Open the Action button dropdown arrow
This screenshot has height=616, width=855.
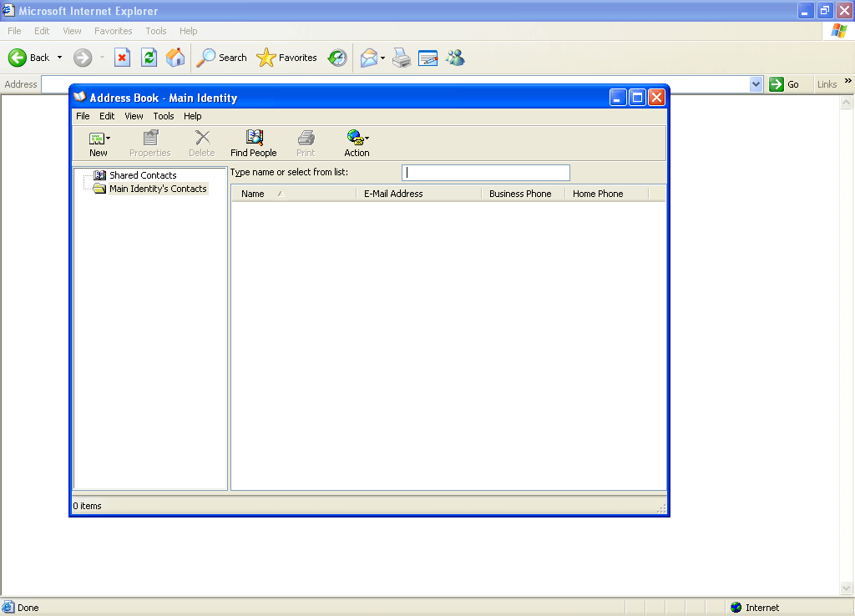pyautogui.click(x=367, y=138)
